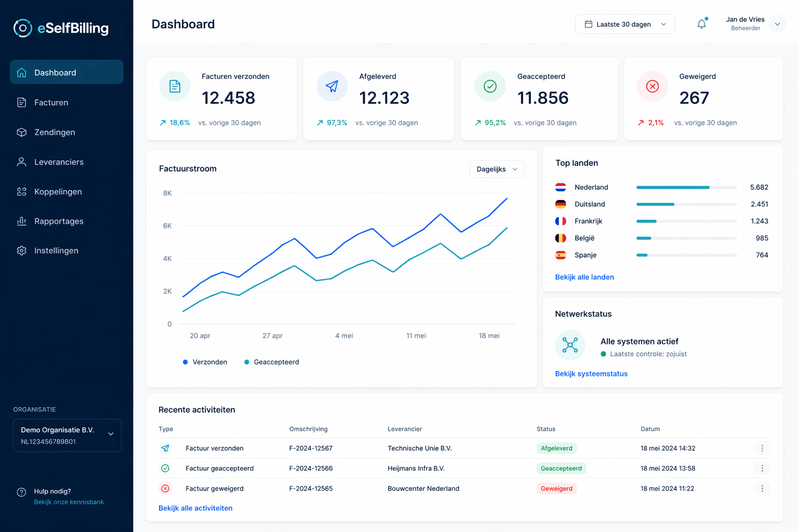The image size is (798, 532).
Task: Open the Rapportages menu item
Action: 66,221
